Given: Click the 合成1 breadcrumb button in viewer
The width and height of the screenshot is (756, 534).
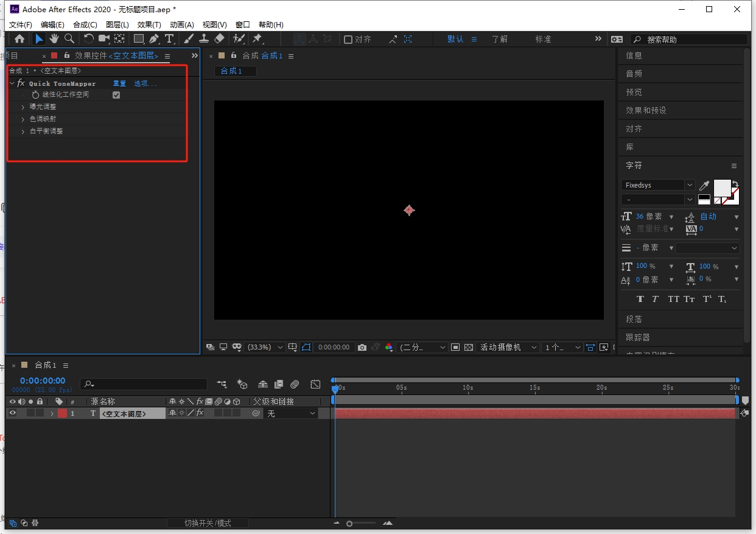Looking at the screenshot, I should pos(236,71).
